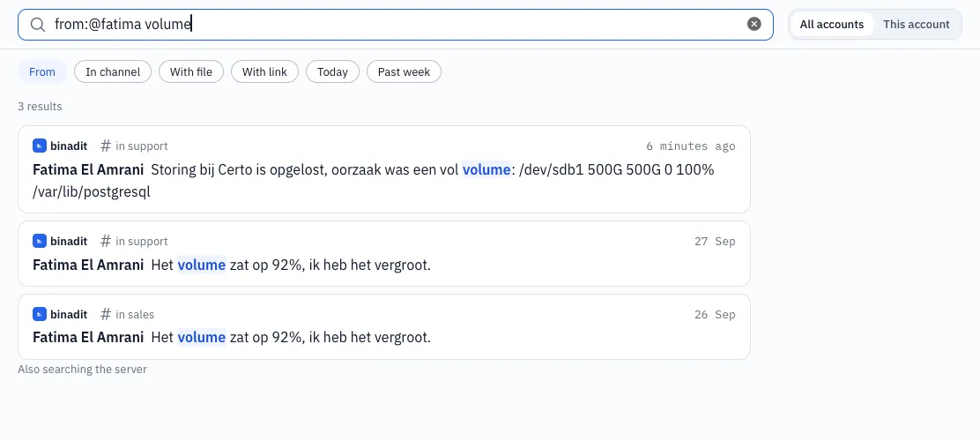Switch scope to All accounts
This screenshot has width=980, height=441.
(x=831, y=25)
